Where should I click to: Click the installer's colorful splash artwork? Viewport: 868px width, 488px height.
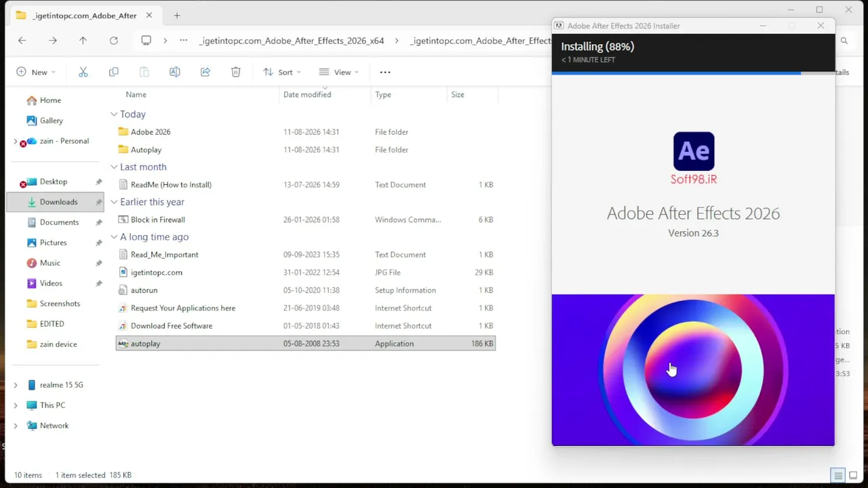tap(693, 370)
